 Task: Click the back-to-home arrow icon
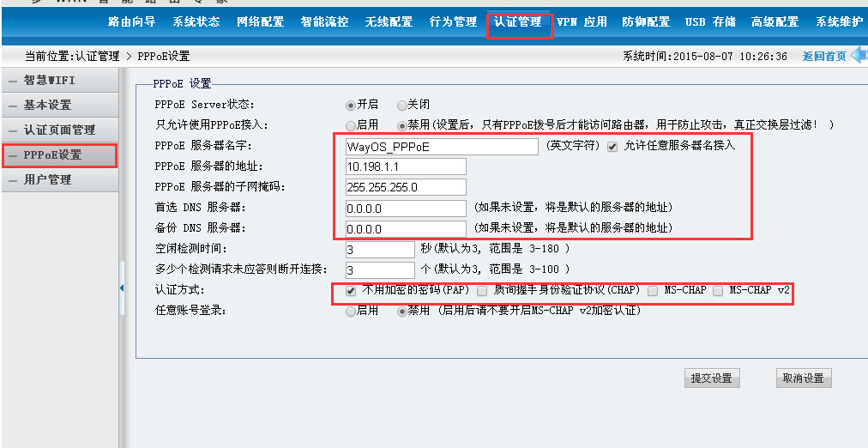(859, 56)
